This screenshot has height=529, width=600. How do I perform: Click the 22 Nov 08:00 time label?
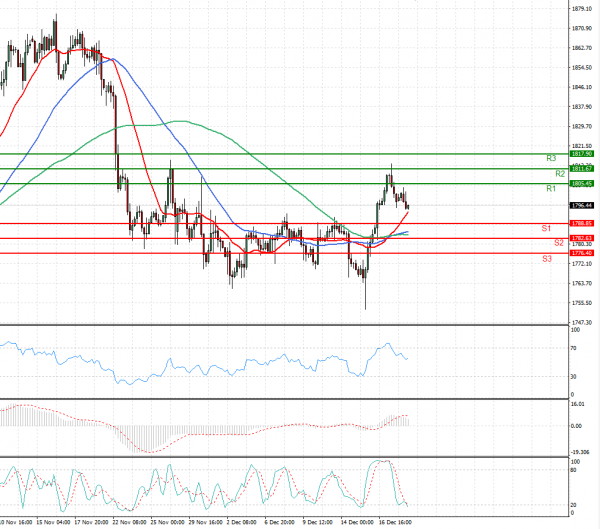pyautogui.click(x=129, y=522)
